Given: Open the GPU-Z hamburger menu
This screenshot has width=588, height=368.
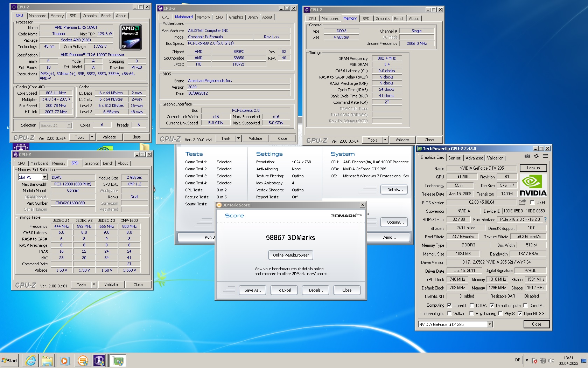Looking at the screenshot, I should point(545,156).
